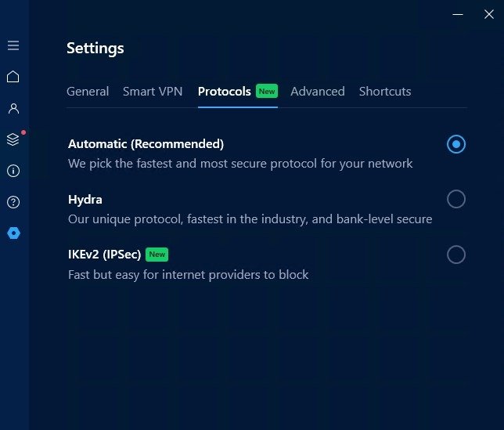The width and height of the screenshot is (504, 430).
Task: Switch to the General tab
Action: (88, 92)
